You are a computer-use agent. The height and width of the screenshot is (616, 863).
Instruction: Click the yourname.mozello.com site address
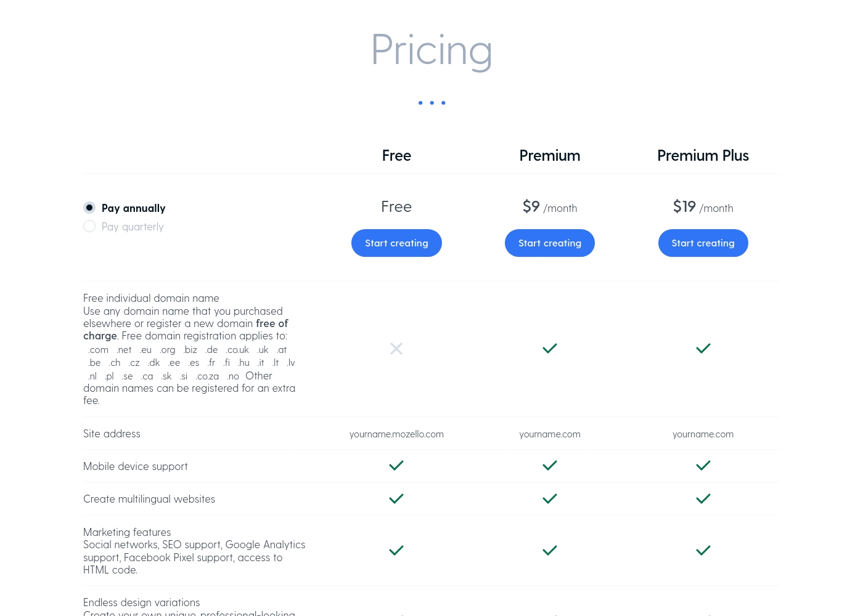tap(396, 434)
